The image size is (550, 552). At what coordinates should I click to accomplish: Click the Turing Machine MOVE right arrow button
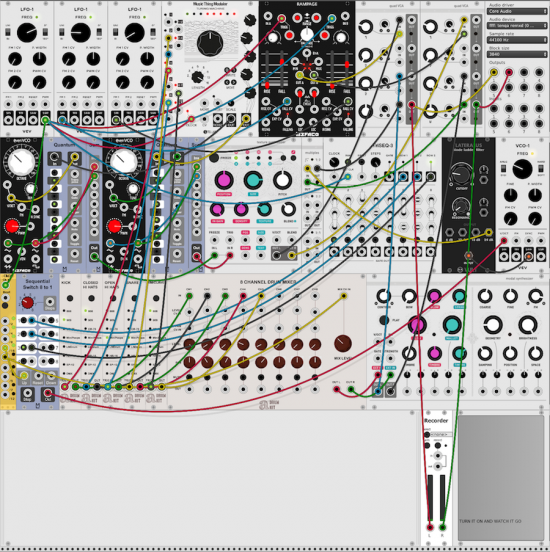(233, 82)
